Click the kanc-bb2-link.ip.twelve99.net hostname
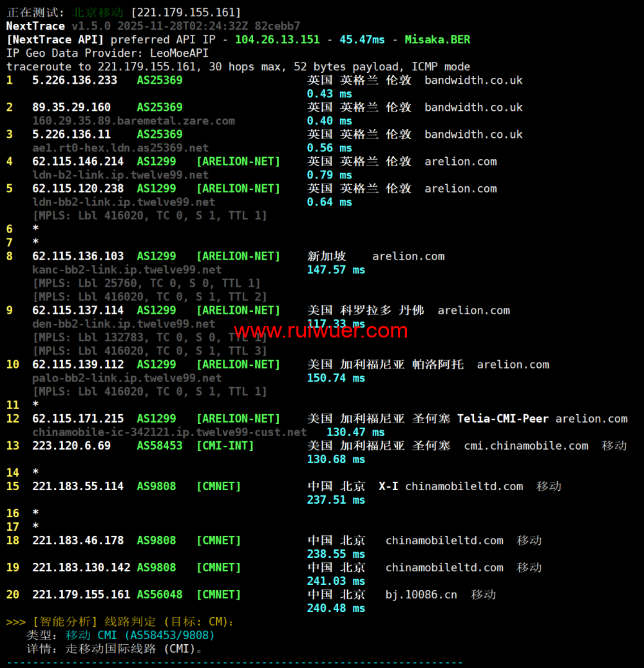Screen dimensions: 644x668 point(127,270)
